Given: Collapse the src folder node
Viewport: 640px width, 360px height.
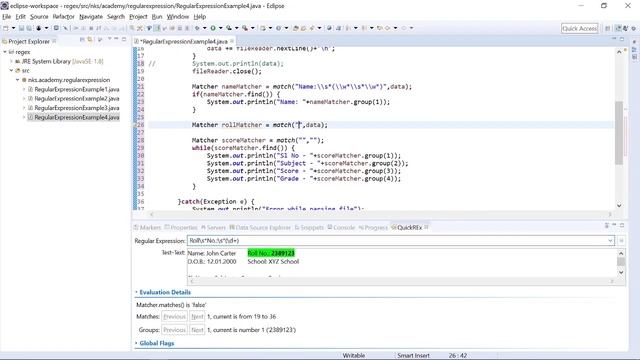Looking at the screenshot, I should pos(11,71).
